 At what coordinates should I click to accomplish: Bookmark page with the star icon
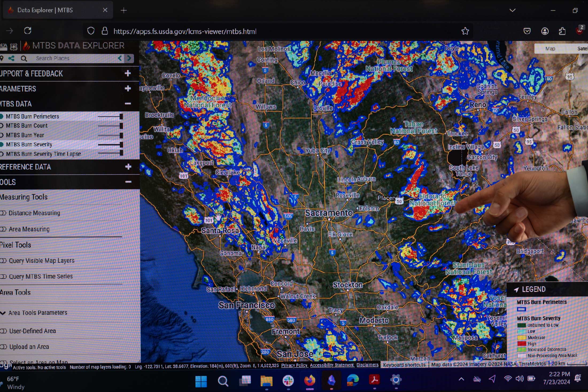point(465,31)
